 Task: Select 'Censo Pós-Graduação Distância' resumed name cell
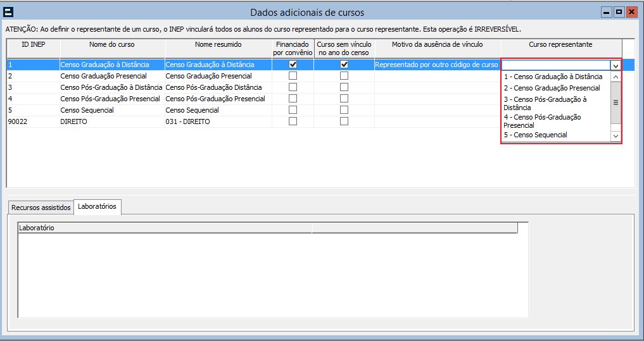coord(218,87)
